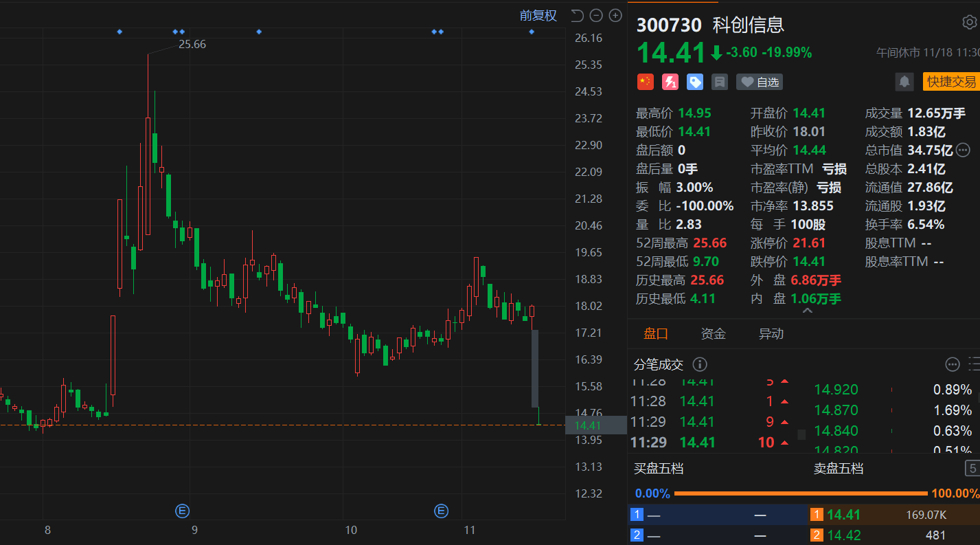This screenshot has height=545, width=980.
Task: Click the E event marker near date 9
Action: (183, 511)
